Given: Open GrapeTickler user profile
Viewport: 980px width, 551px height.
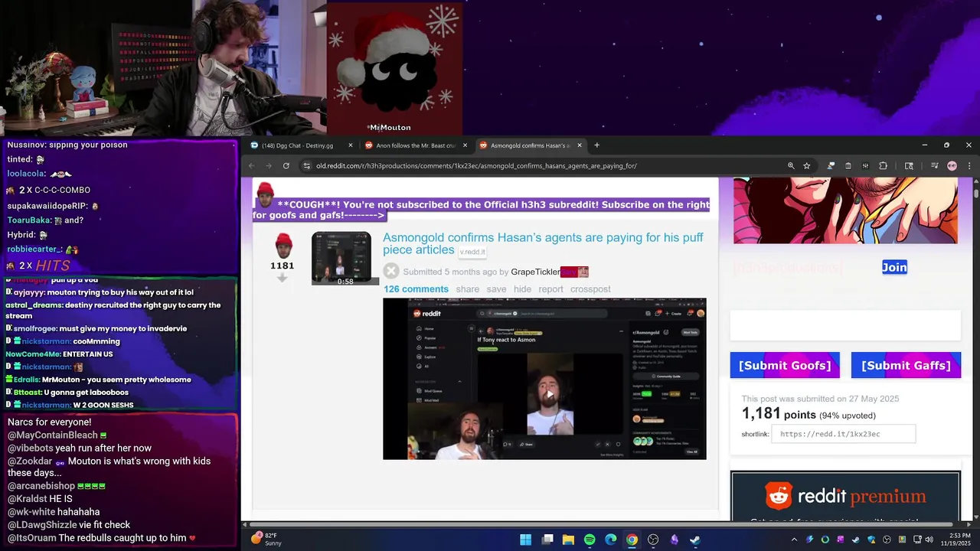Looking at the screenshot, I should 535,272.
